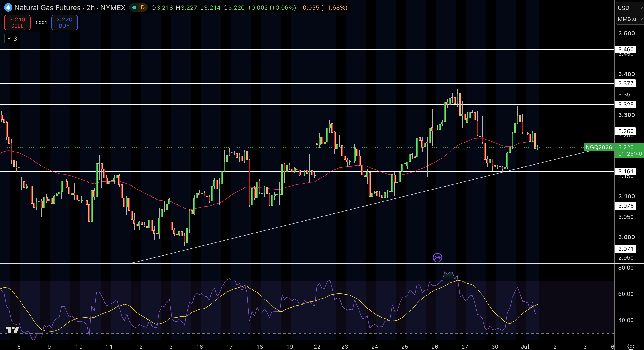The image size is (644, 350).
Task: Click the 3.400 price scale tick
Action: click(x=627, y=74)
